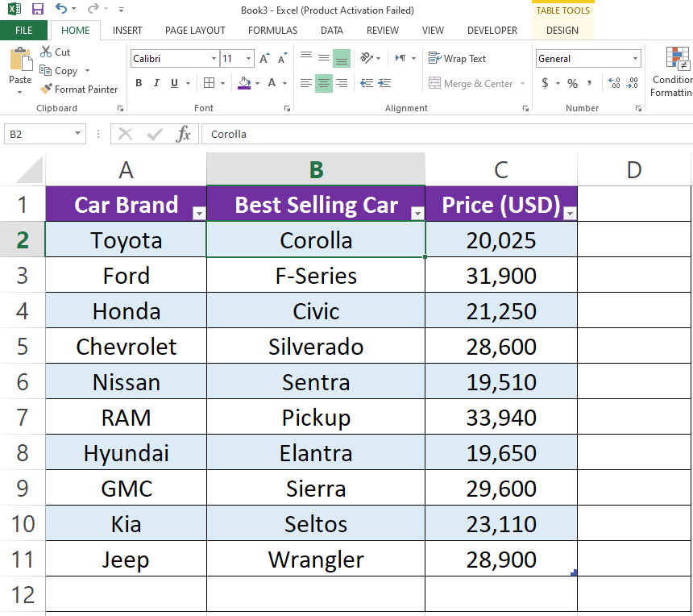This screenshot has height=616, width=693.
Task: Apply Bold formatting to the selection
Action: click(x=138, y=83)
